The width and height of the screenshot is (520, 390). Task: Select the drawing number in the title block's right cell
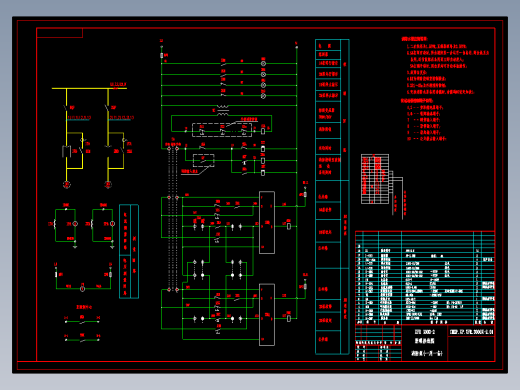coord(471,332)
